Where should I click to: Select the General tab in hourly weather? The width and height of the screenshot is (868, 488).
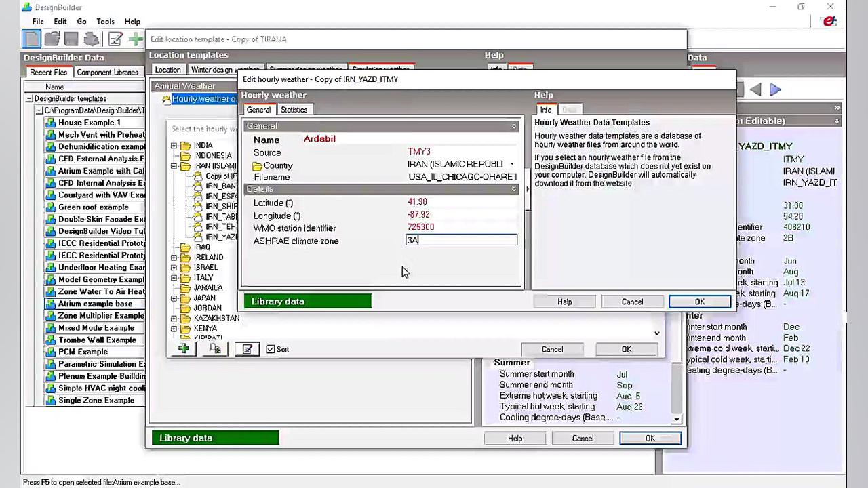258,110
